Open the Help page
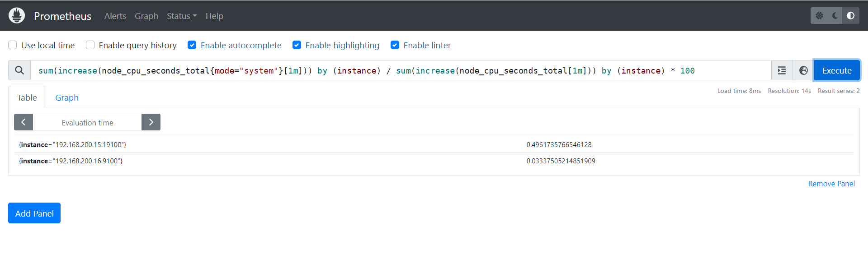 (214, 16)
